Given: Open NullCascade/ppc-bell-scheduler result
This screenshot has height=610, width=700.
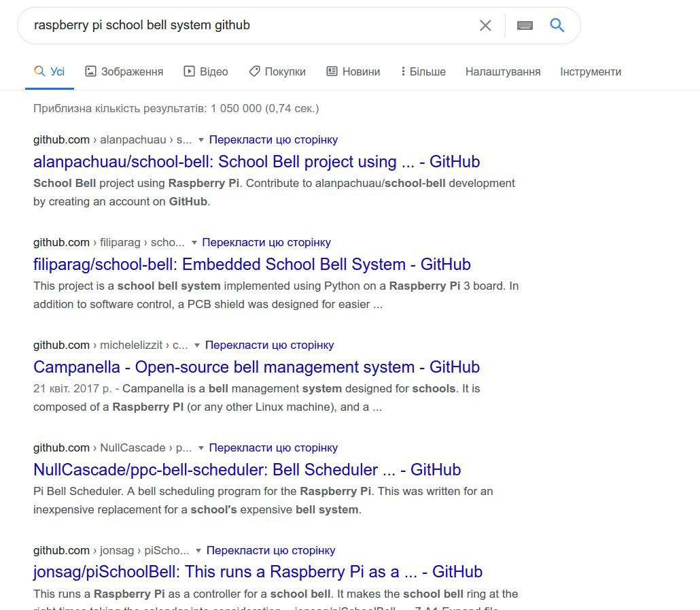Looking at the screenshot, I should (247, 470).
